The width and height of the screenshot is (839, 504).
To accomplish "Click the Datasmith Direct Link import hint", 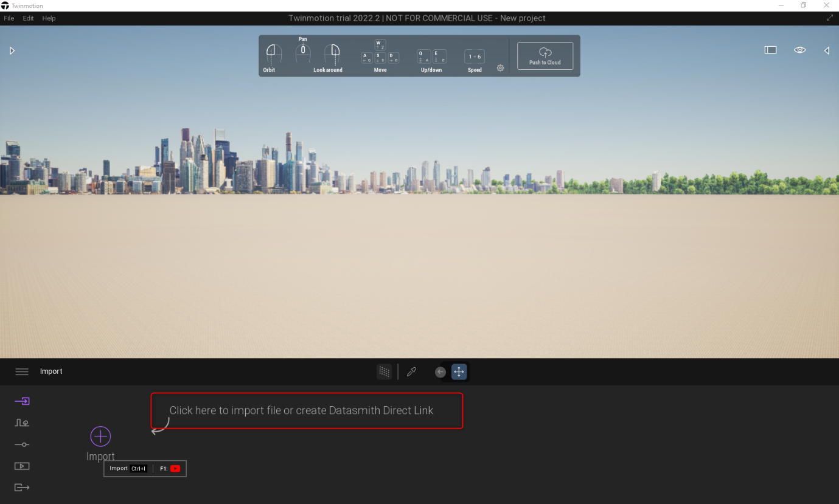I will tap(307, 410).
